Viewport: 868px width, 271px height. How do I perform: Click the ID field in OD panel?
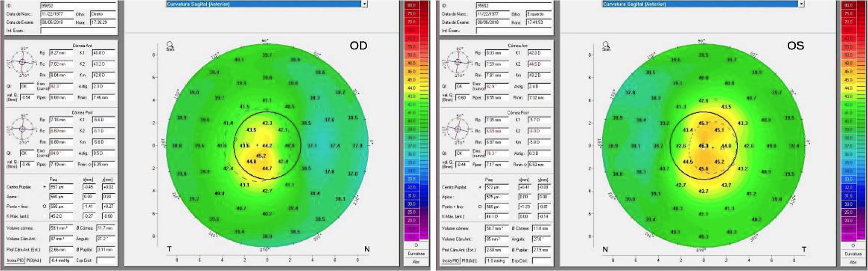click(x=78, y=6)
